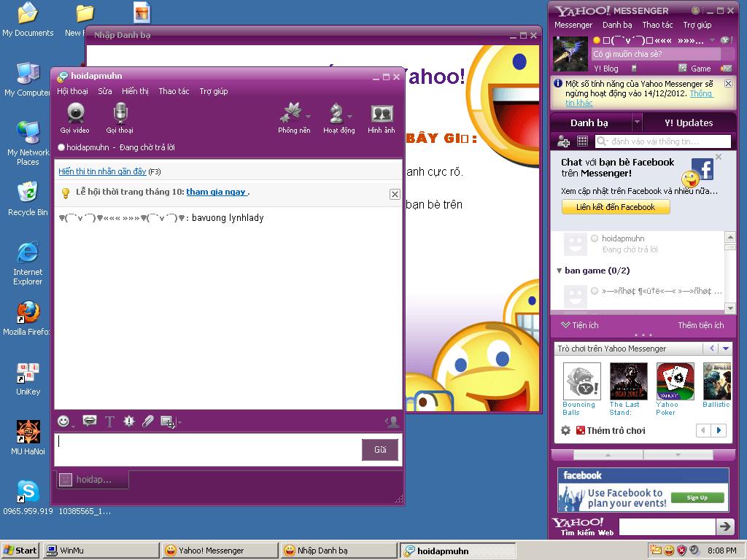Click the web search go arrow button
This screenshot has width=747, height=560.
725,526
